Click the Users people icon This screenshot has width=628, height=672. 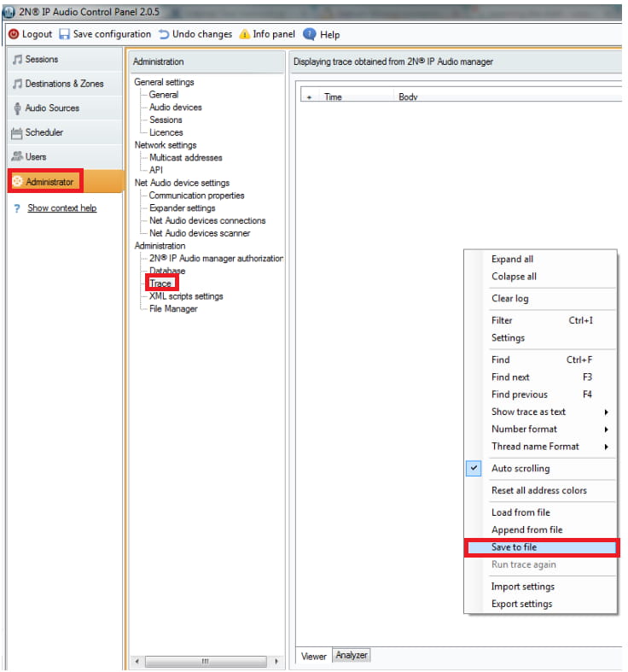tap(17, 156)
